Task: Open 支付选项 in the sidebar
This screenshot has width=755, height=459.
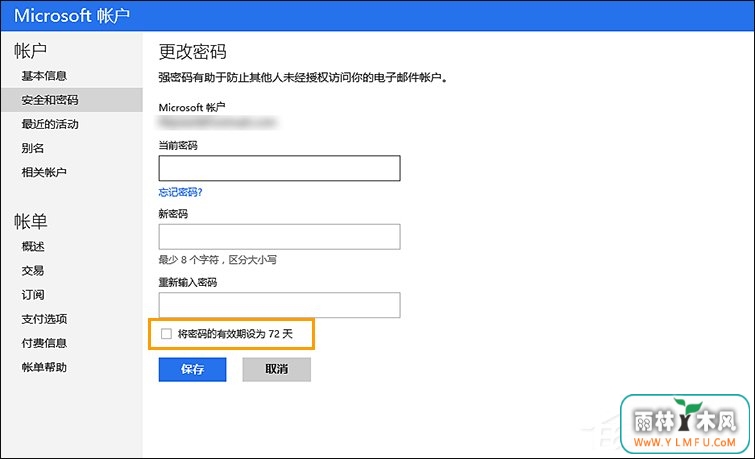Action: 44,319
